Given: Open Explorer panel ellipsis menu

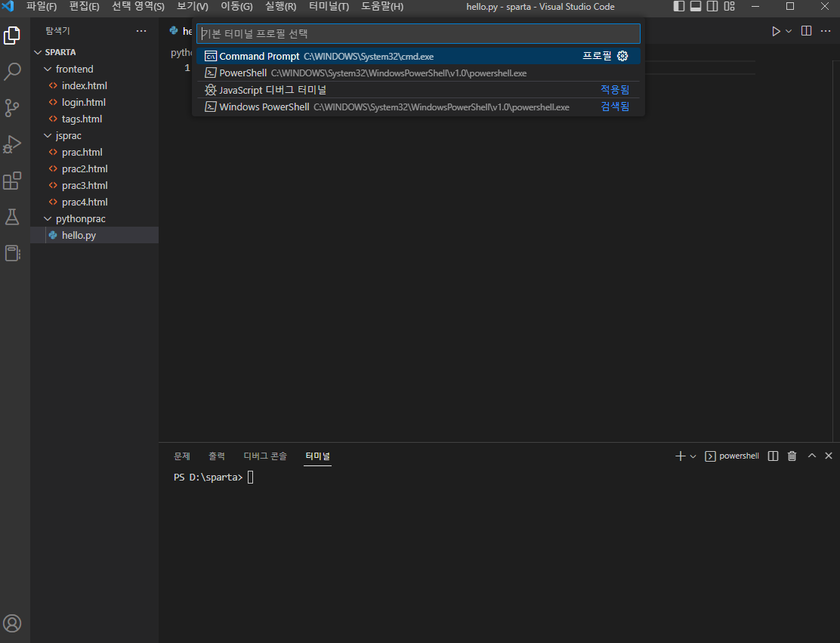Looking at the screenshot, I should [141, 31].
